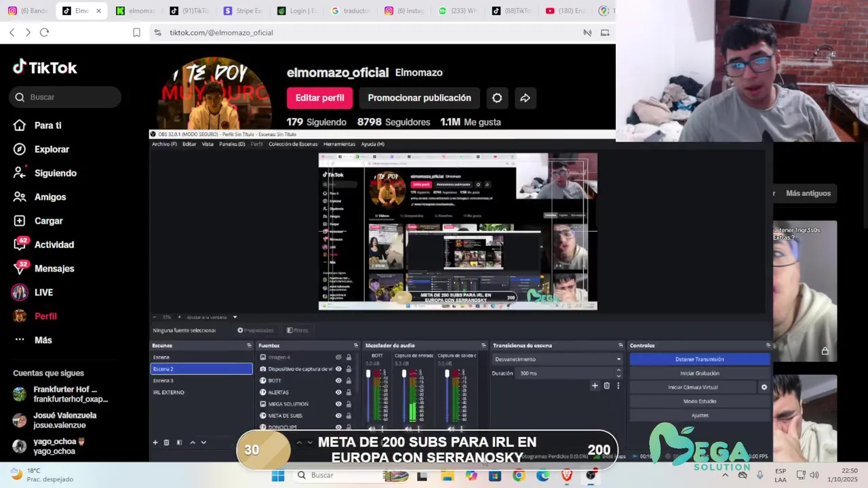868x488 pixels.
Task: Open virtual camera settings gear
Action: pos(764,387)
